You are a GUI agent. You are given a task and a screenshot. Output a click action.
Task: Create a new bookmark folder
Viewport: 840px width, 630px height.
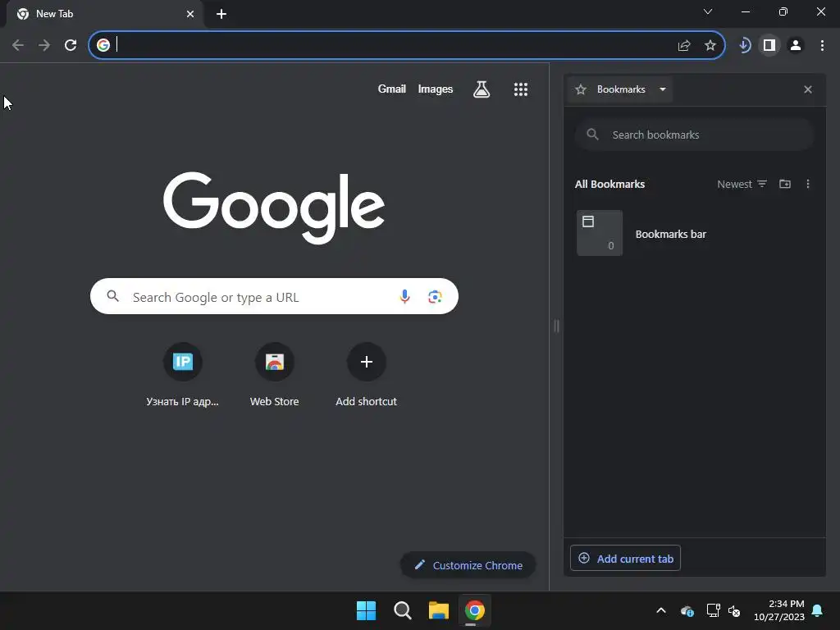point(785,184)
